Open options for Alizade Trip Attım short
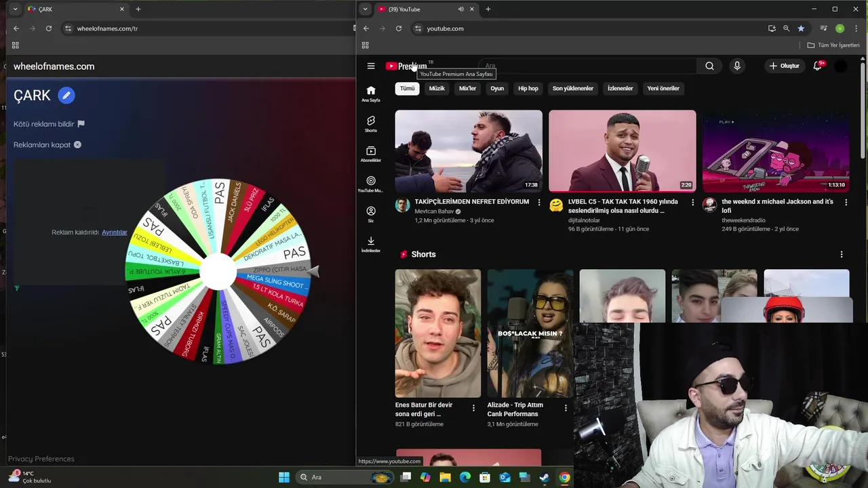 point(566,407)
